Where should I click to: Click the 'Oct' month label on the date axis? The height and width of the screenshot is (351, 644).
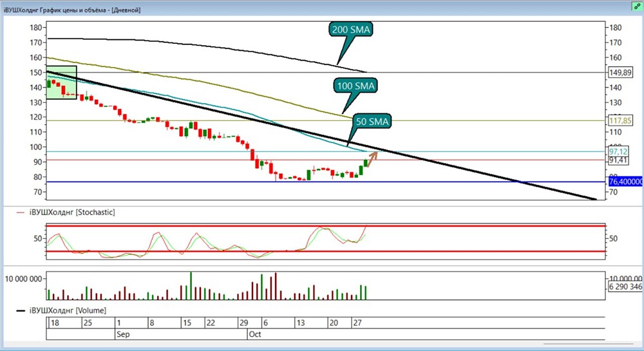[255, 334]
